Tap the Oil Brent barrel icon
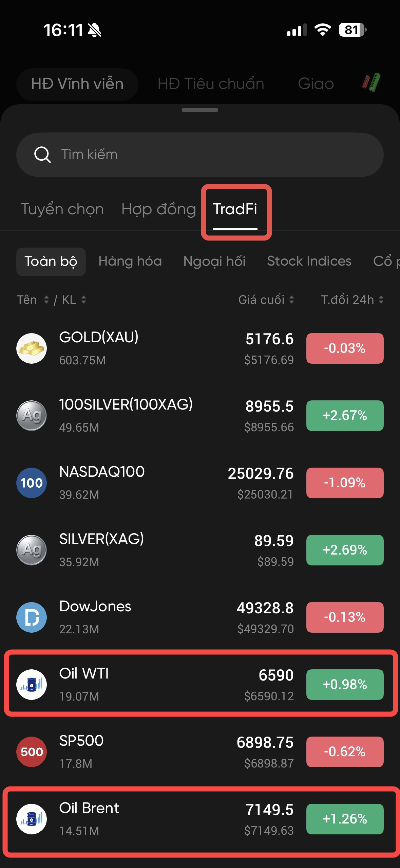The image size is (400, 868). (32, 819)
